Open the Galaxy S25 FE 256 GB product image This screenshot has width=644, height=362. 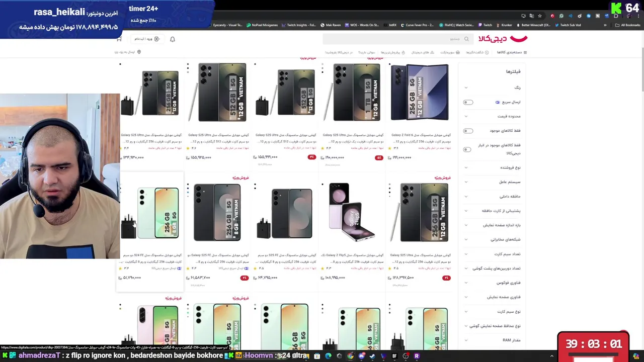click(x=217, y=212)
